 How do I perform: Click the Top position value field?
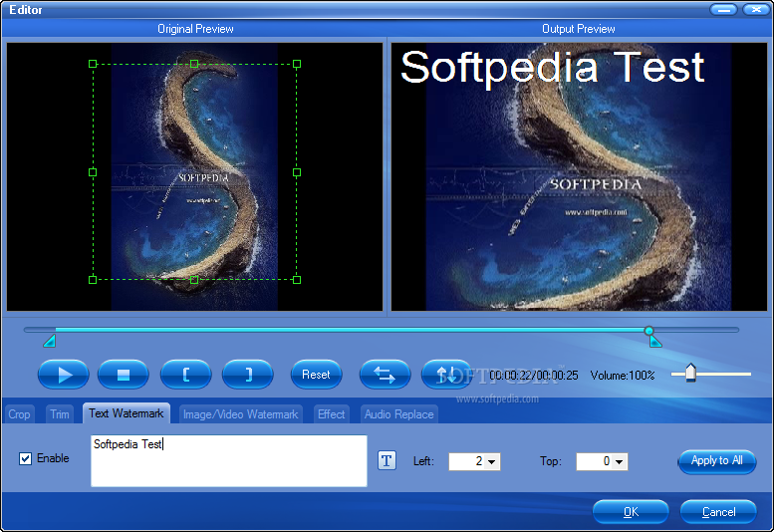(x=594, y=461)
